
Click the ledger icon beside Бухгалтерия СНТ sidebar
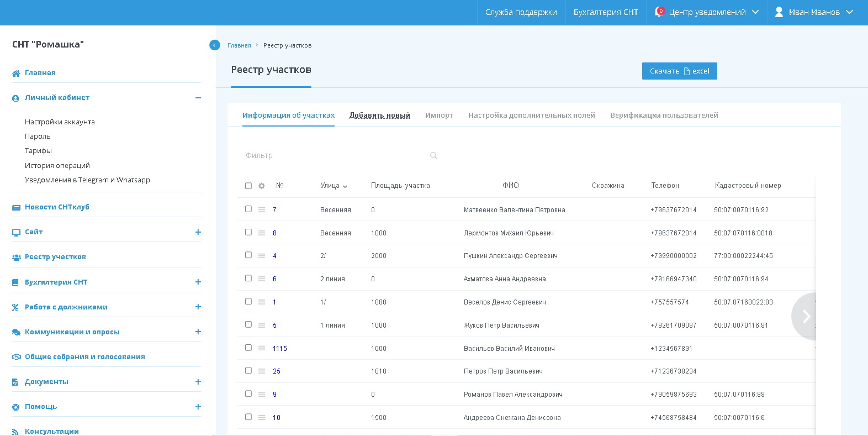click(16, 282)
